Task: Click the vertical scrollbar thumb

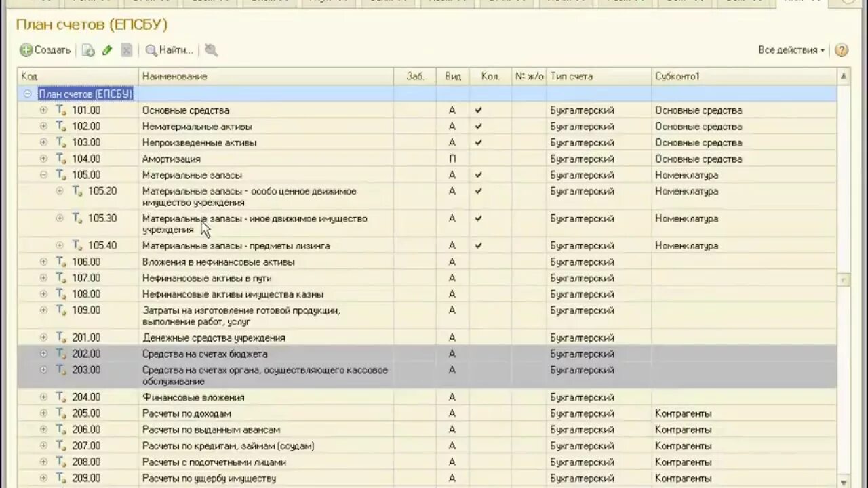Action: point(844,279)
